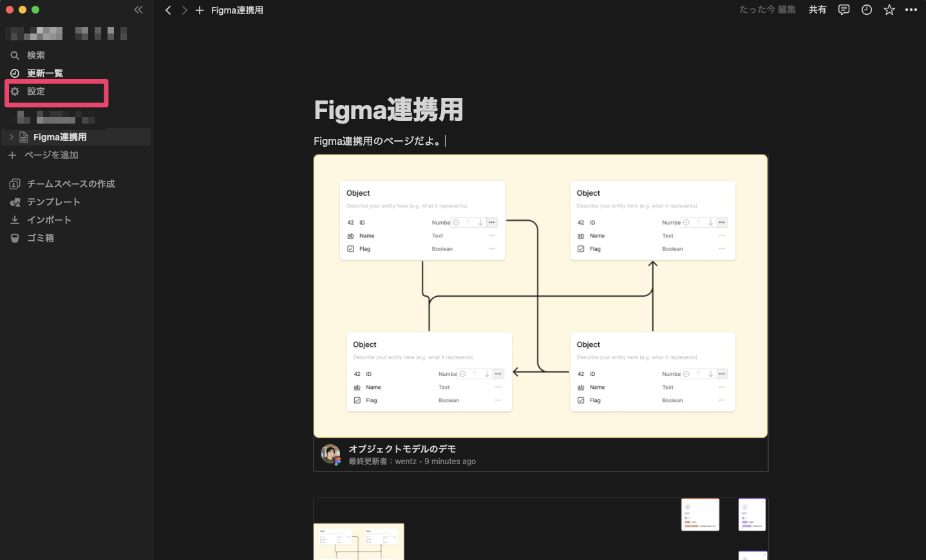The image size is (926, 560).
Task: Open the more options menu with the ellipsis
Action: [x=911, y=10]
